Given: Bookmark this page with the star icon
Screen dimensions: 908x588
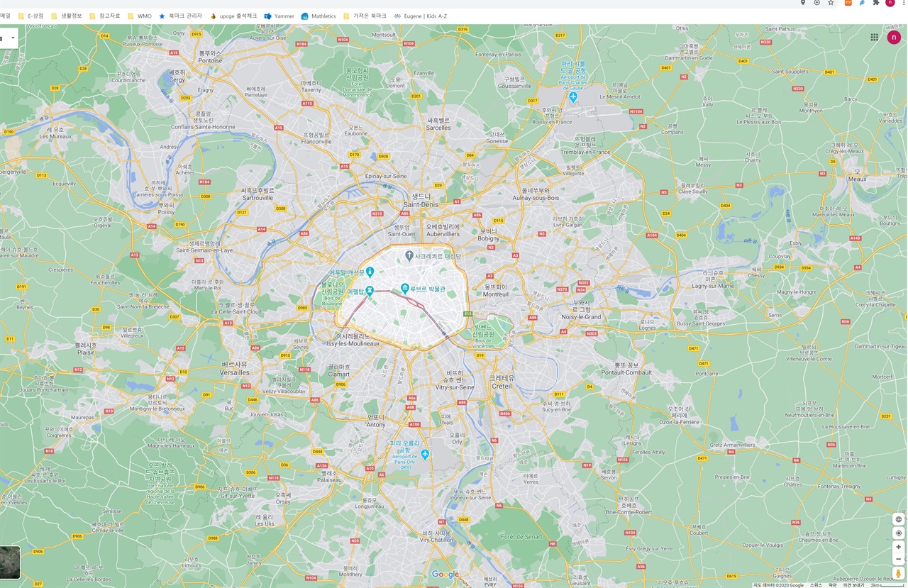Looking at the screenshot, I should tap(831, 3).
